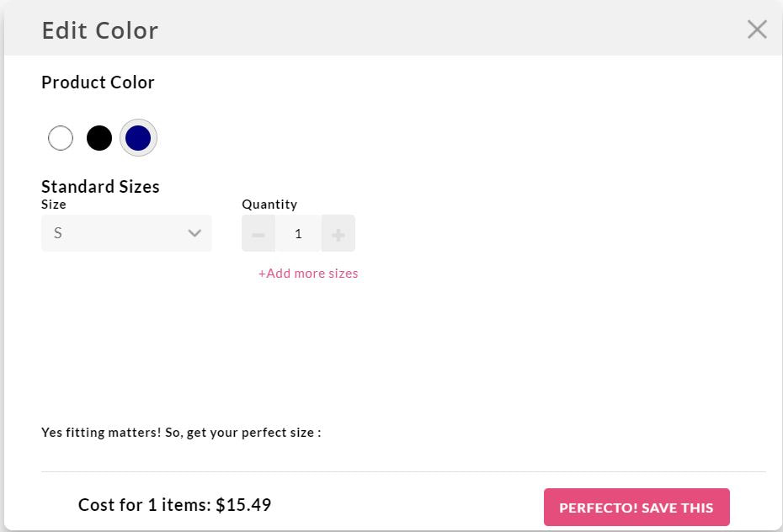Click the quantity field showing 1
The height and width of the screenshot is (532, 783).
tap(298, 233)
